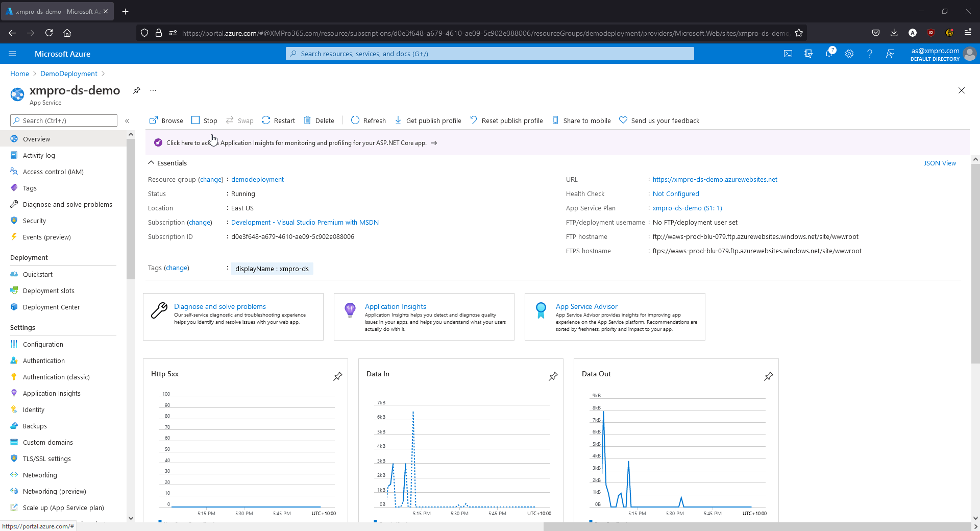Open Scale up (App Service plan)
Screen dimensions: 980x531
click(63, 508)
